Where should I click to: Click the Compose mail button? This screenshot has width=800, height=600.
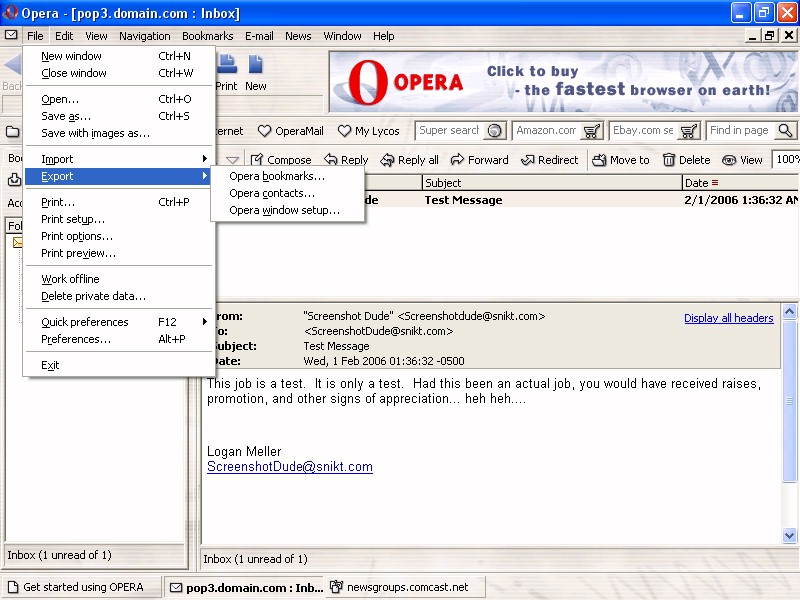(x=281, y=160)
